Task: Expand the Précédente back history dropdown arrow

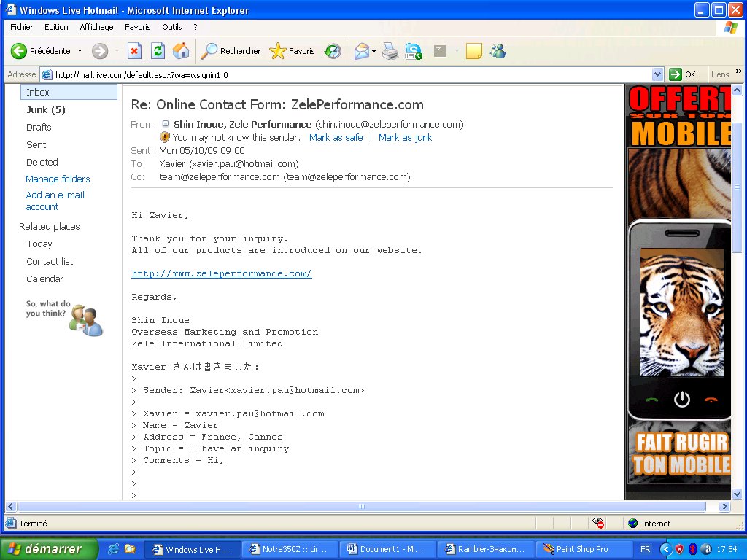Action: point(80,51)
